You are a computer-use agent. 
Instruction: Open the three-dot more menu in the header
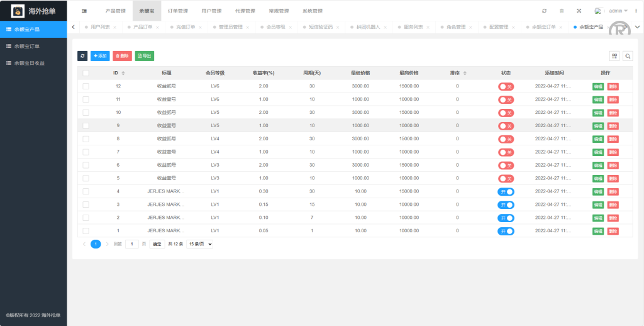(636, 11)
